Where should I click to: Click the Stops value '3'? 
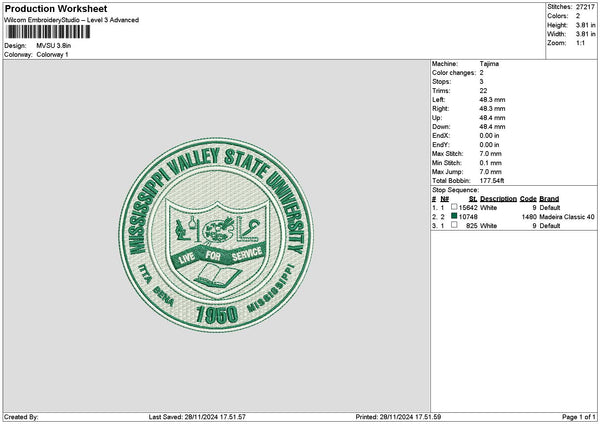(x=481, y=82)
